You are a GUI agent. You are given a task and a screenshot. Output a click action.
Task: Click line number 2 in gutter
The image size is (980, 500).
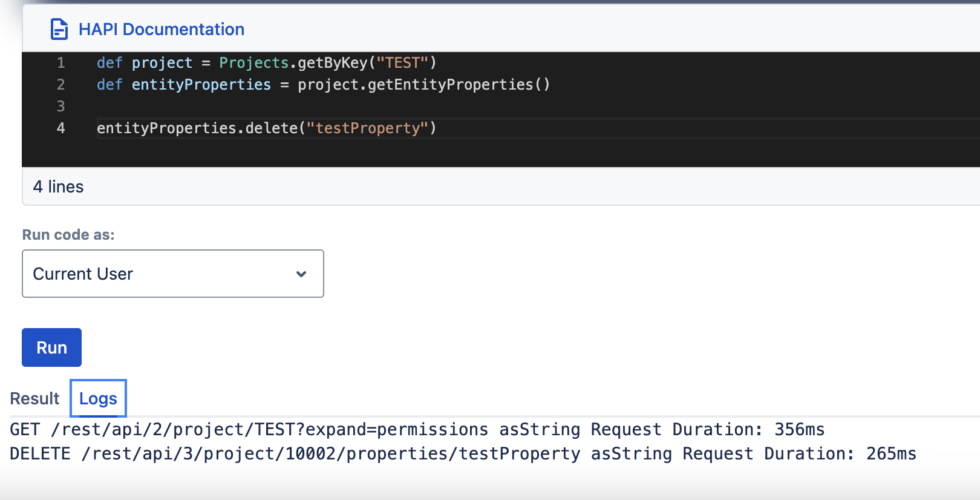coord(60,85)
